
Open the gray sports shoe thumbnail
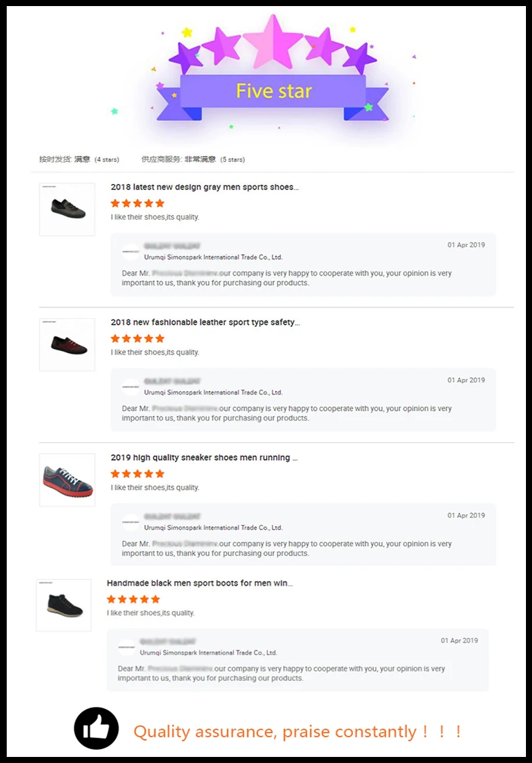[x=67, y=209]
